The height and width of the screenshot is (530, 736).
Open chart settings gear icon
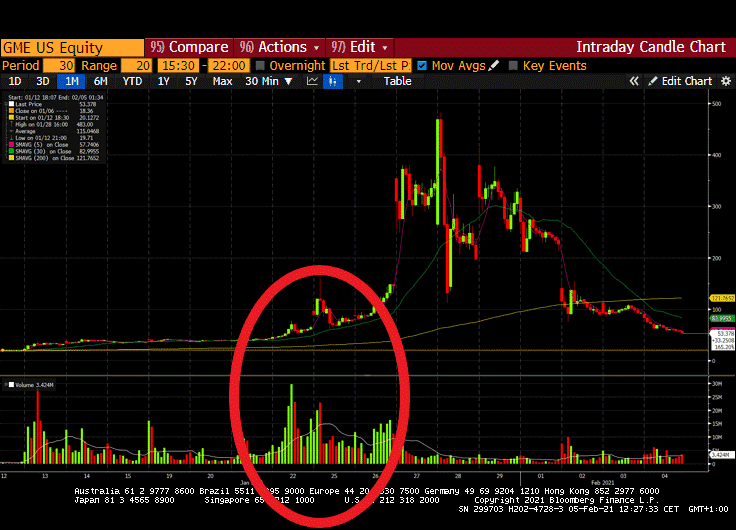point(726,81)
